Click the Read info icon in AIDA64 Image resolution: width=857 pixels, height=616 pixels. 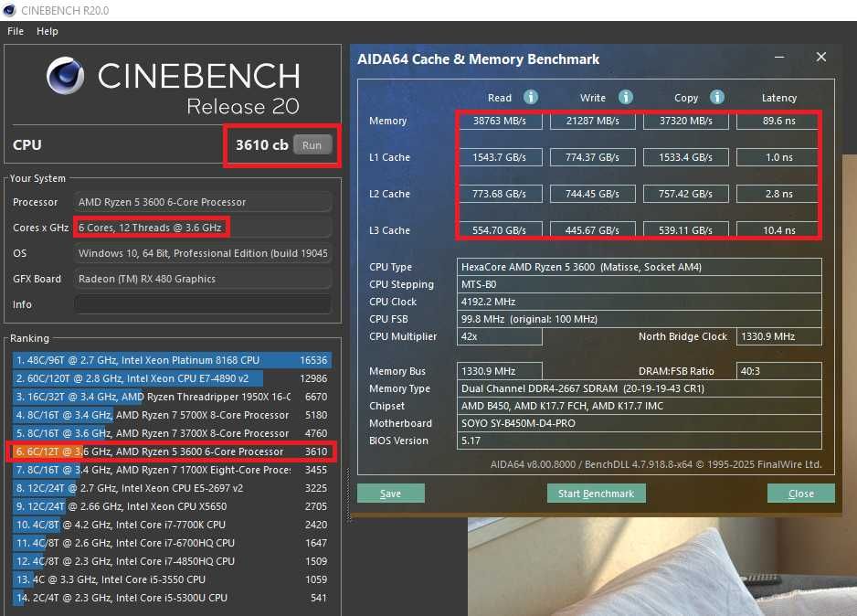(530, 97)
